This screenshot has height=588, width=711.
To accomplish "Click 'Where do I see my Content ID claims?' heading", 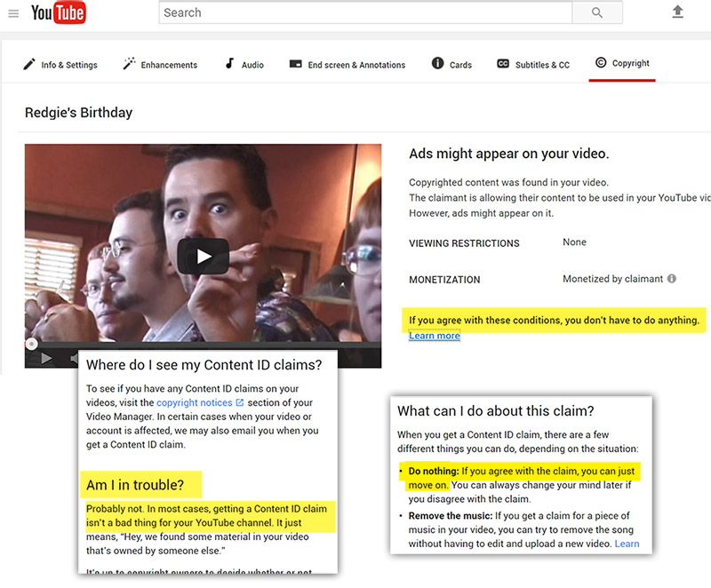I will tap(204, 365).
